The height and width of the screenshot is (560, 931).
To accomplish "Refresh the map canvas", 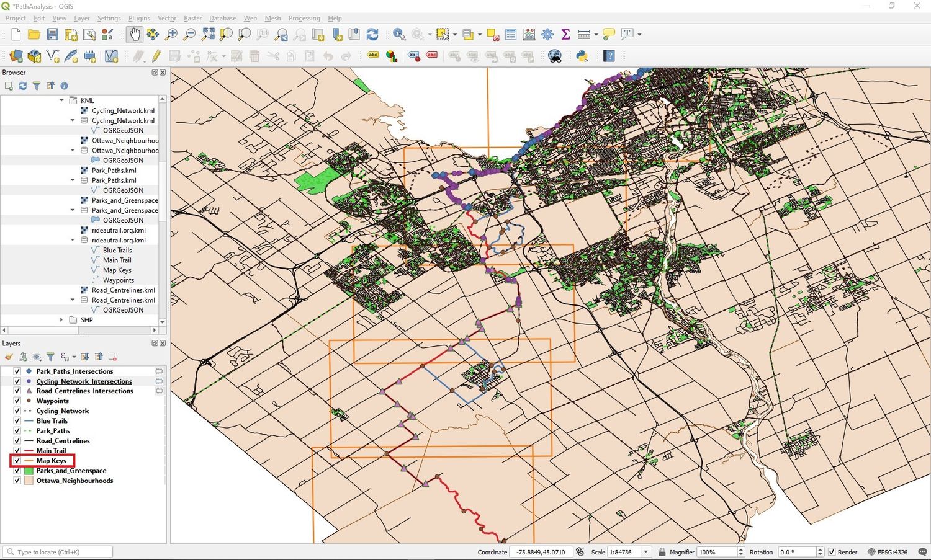I will [x=372, y=34].
